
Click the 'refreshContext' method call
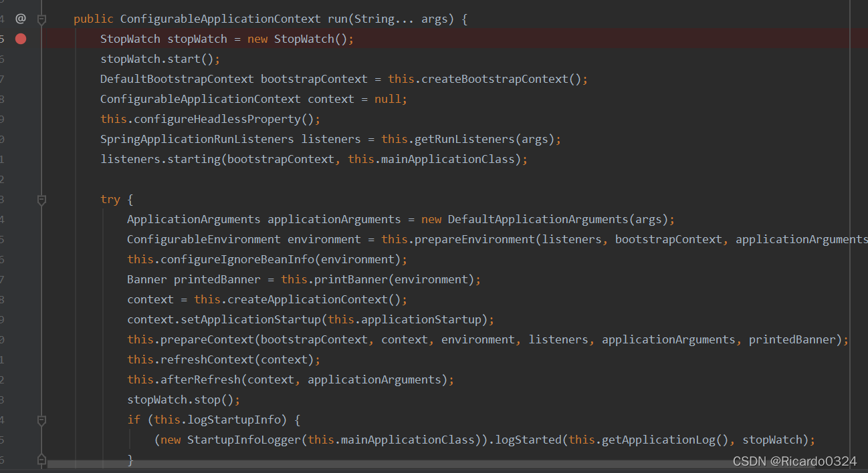[x=207, y=359]
